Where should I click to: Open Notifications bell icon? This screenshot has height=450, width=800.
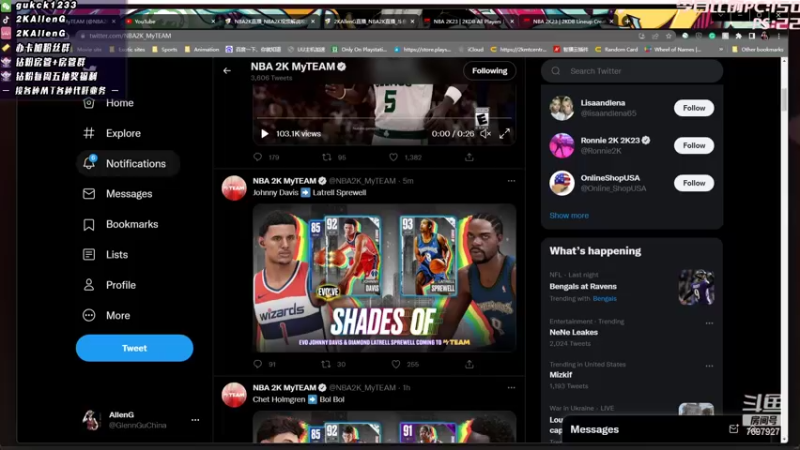tap(89, 163)
